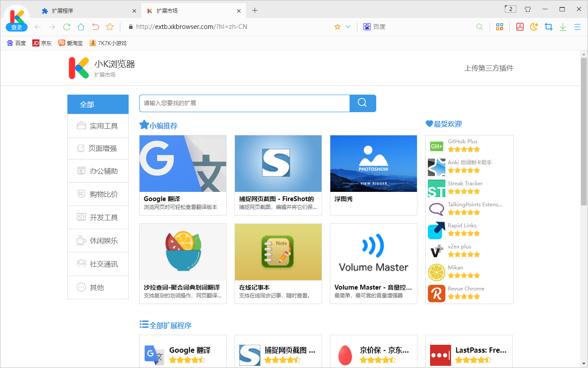Viewport: 588px width, 368px height.
Task: Click the v2ex plus icon
Action: click(x=437, y=251)
